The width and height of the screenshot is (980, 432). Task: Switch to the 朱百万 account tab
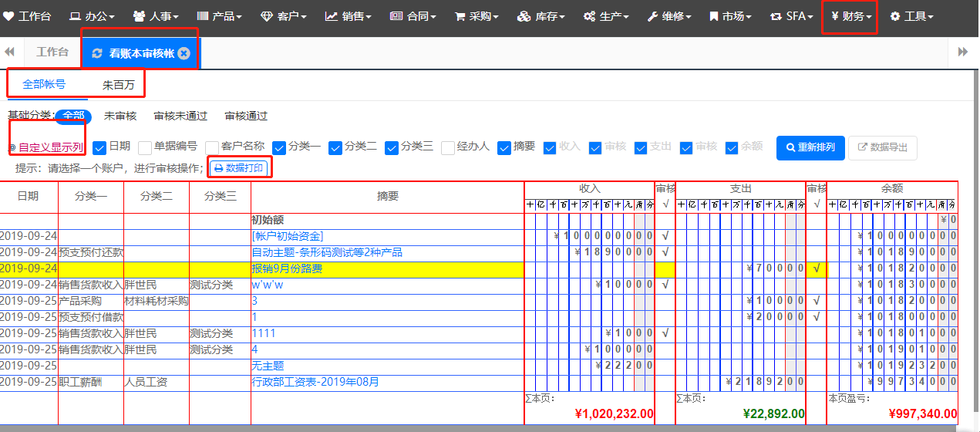point(119,85)
